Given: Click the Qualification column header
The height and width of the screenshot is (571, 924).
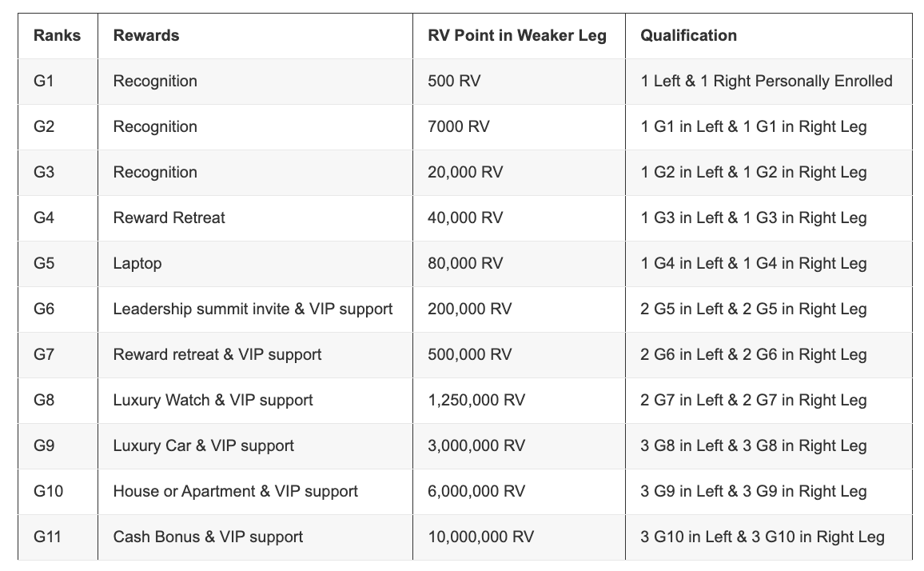Looking at the screenshot, I should click(x=688, y=35).
